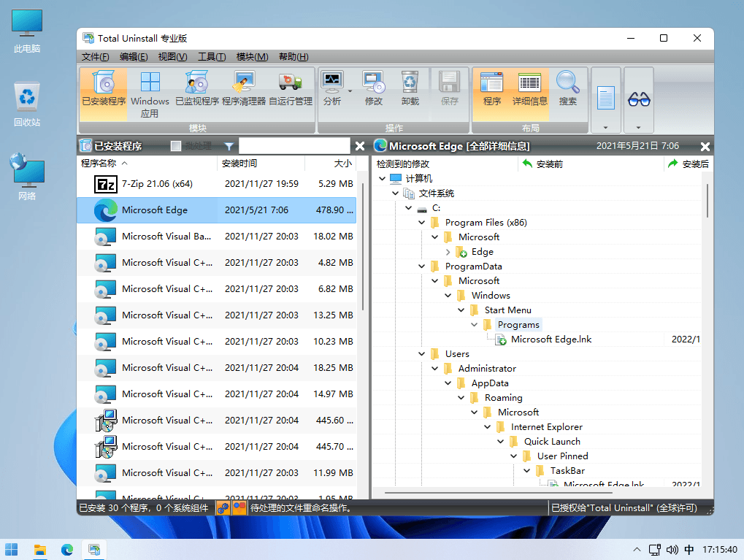Select the TaskBar folder

click(567, 470)
